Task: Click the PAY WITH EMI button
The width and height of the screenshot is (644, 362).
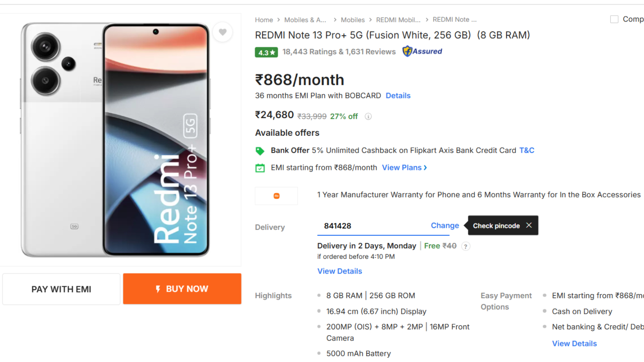Action: tap(61, 289)
